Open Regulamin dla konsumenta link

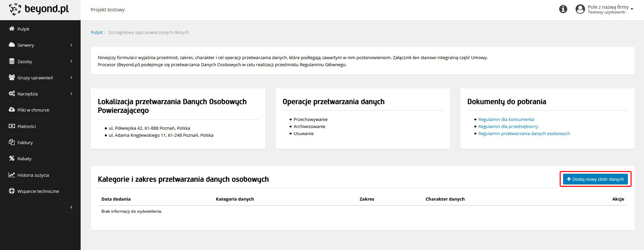tap(506, 119)
